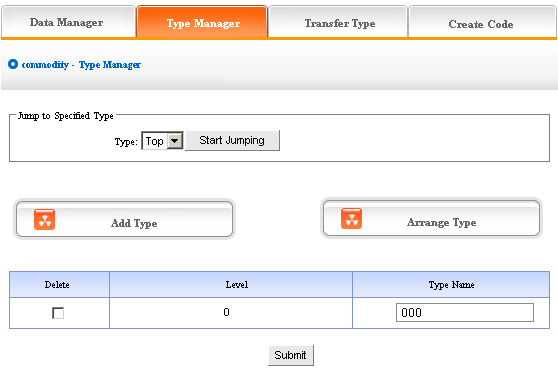The image size is (558, 380).
Task: Click the Submit button
Action: pos(291,355)
